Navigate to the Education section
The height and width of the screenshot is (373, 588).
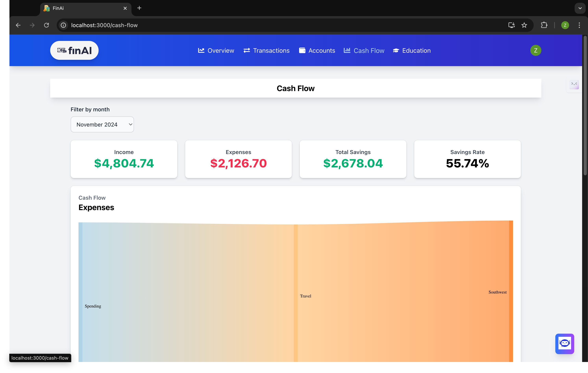point(412,51)
